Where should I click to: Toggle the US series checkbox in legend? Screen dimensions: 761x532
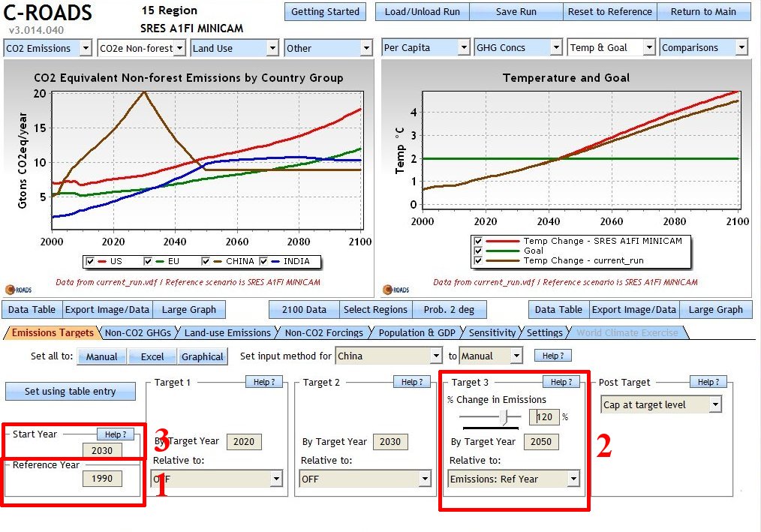pyautogui.click(x=90, y=261)
